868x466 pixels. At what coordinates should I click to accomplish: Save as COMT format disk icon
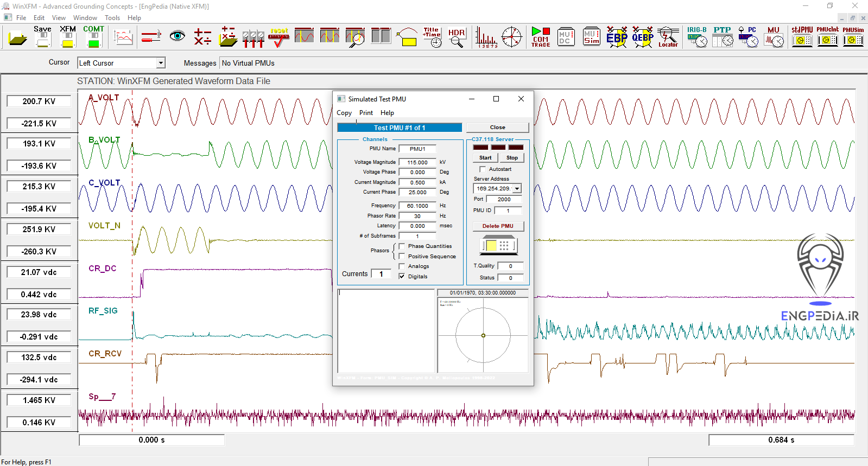[x=93, y=37]
